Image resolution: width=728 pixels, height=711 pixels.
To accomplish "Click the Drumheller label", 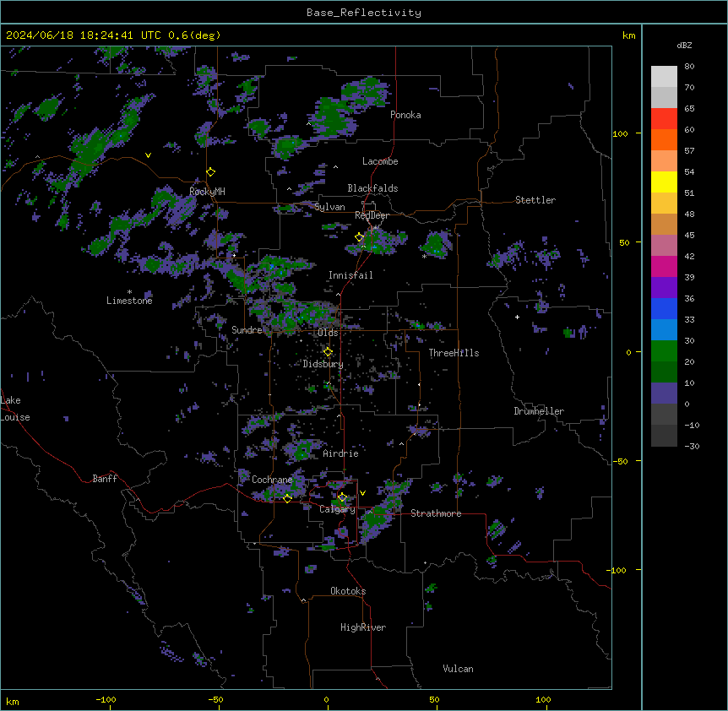I will point(539,411).
